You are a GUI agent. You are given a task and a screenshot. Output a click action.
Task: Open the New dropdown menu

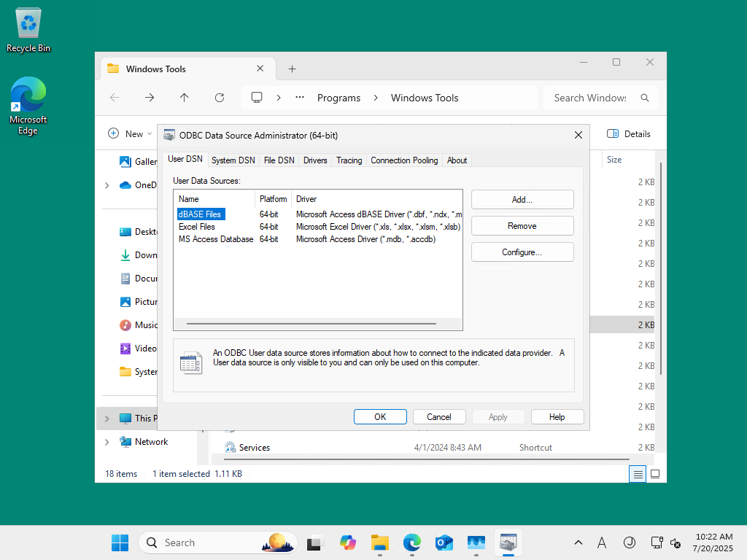[130, 134]
